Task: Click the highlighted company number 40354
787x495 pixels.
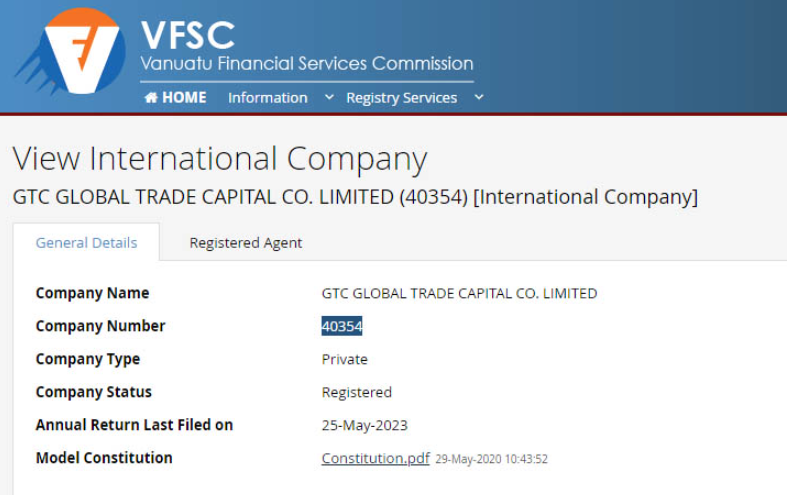Action: click(x=342, y=326)
